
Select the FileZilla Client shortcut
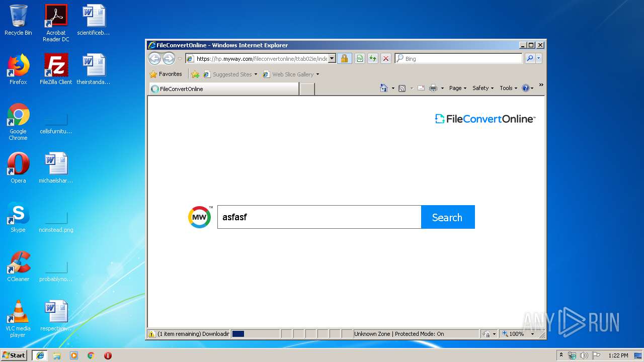[56, 69]
